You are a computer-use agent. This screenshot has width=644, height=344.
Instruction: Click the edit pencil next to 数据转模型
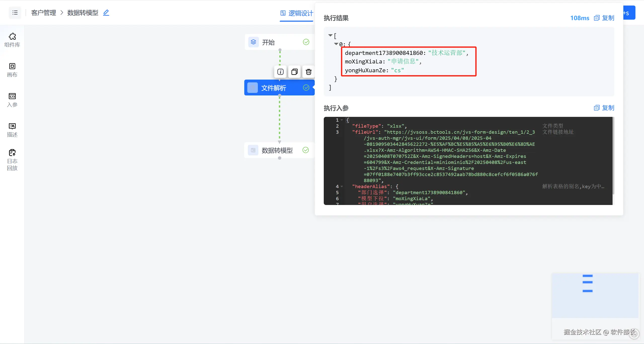point(106,13)
